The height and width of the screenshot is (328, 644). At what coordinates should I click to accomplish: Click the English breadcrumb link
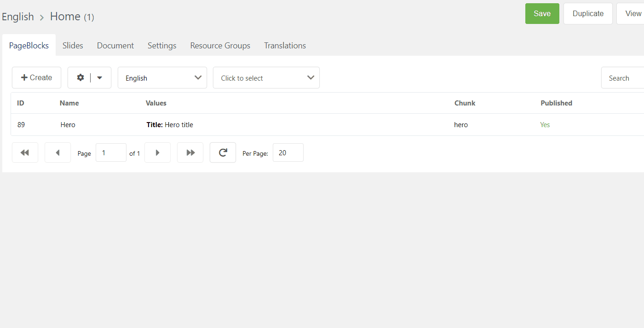(18, 17)
